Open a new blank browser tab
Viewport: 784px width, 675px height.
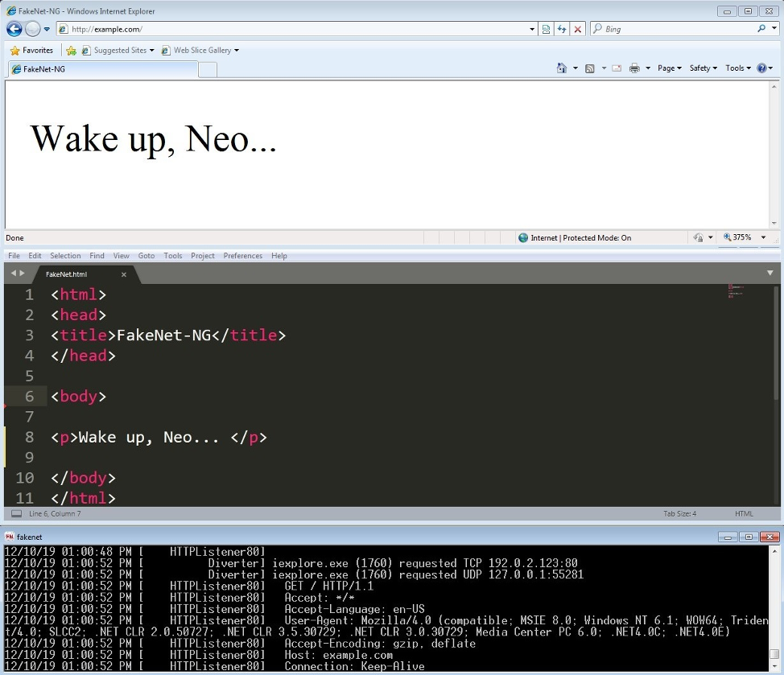pyautogui.click(x=208, y=69)
